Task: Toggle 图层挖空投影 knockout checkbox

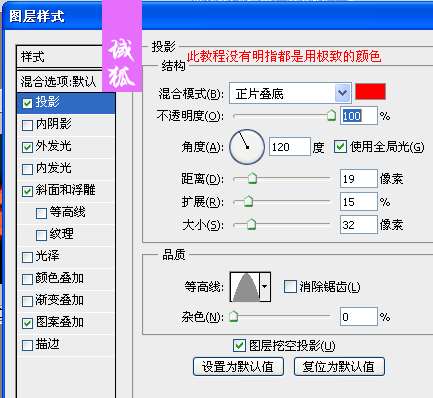Action: pyautogui.click(x=239, y=346)
